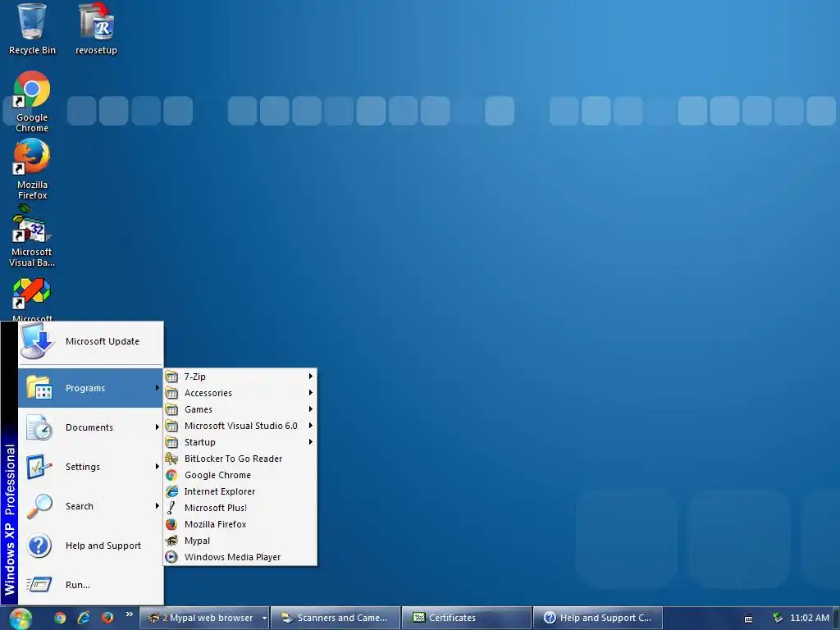Click the Microsoft Plus! icon
The width and height of the screenshot is (840, 630).
(171, 508)
